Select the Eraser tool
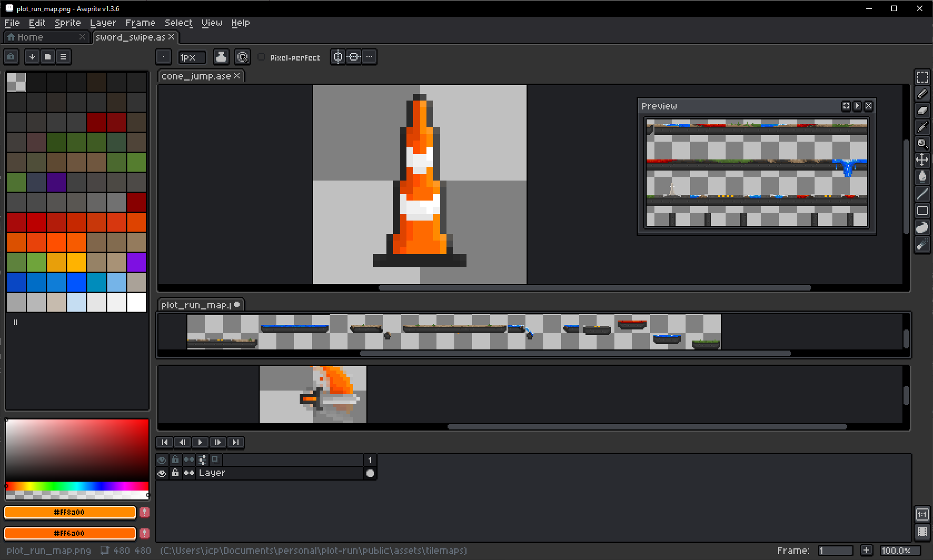Screen dimensions: 933x560 tap(922, 111)
